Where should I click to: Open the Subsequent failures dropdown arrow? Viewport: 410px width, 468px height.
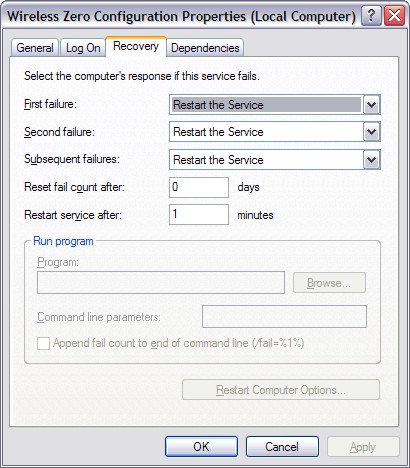[x=371, y=160]
